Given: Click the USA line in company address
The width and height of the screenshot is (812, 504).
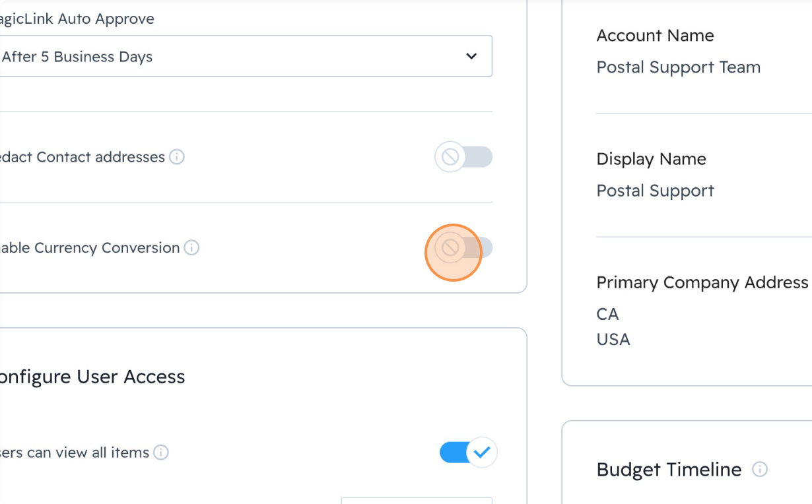Looking at the screenshot, I should (613, 340).
